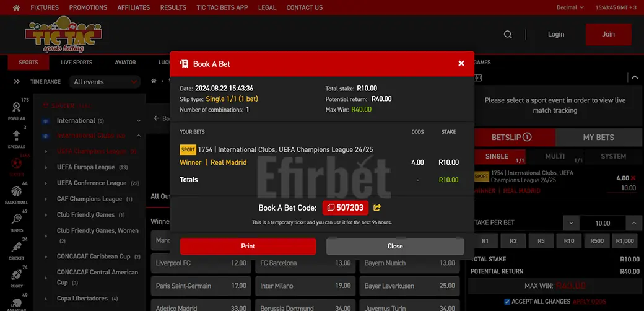Select the Single bet type tab
The width and height of the screenshot is (644, 311).
pyautogui.click(x=500, y=157)
